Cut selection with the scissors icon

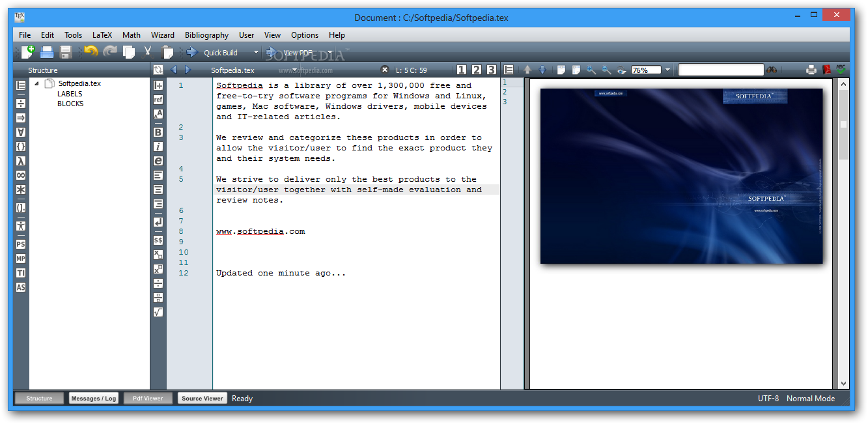pos(148,52)
